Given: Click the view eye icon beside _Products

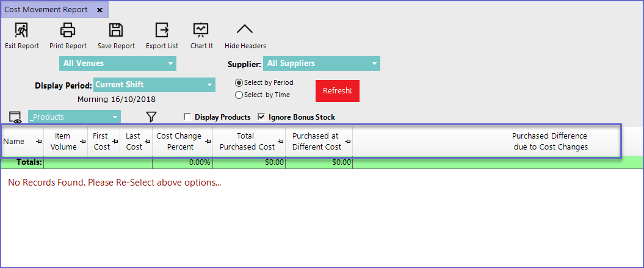Looking at the screenshot, I should (x=15, y=117).
